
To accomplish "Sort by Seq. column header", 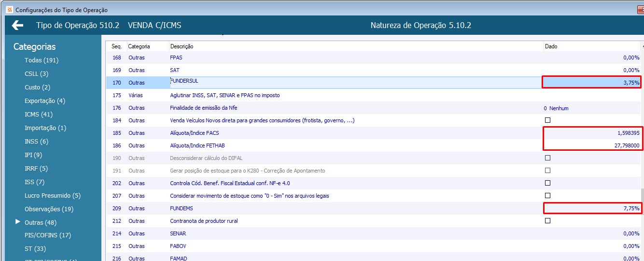I will [x=116, y=46].
